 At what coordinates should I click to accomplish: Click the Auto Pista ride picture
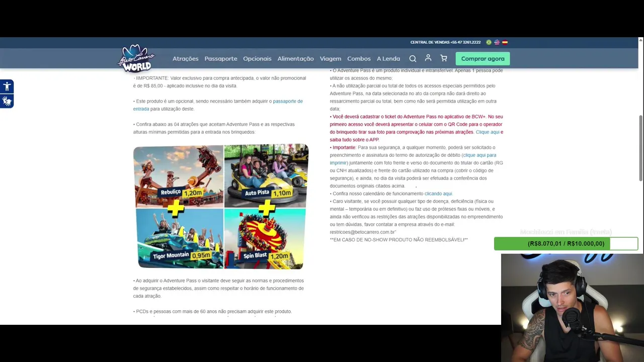point(266,175)
